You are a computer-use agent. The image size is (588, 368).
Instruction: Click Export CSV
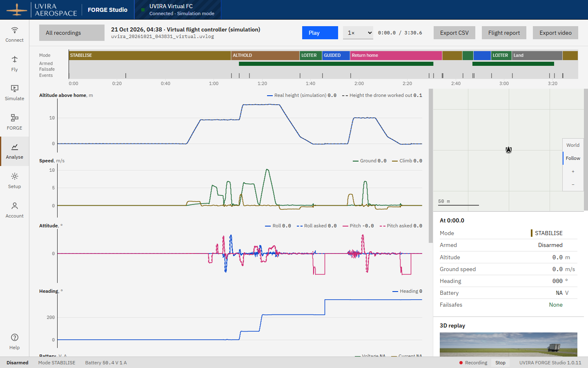(454, 33)
